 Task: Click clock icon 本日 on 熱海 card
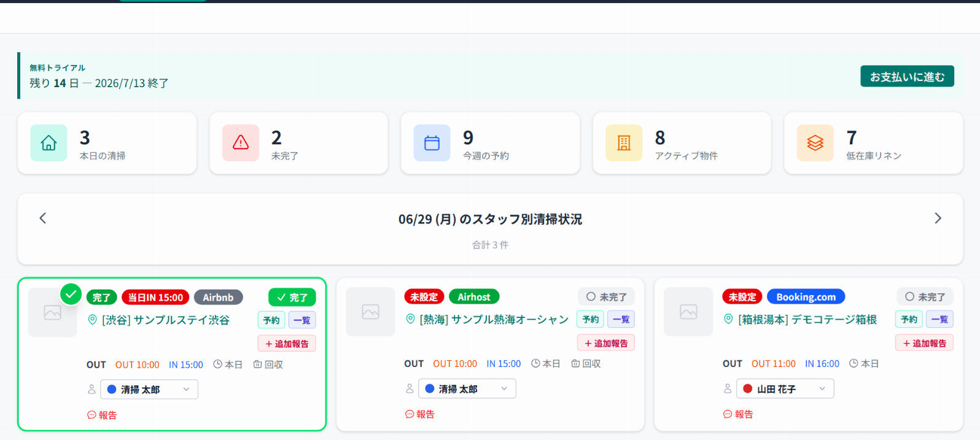(535, 364)
